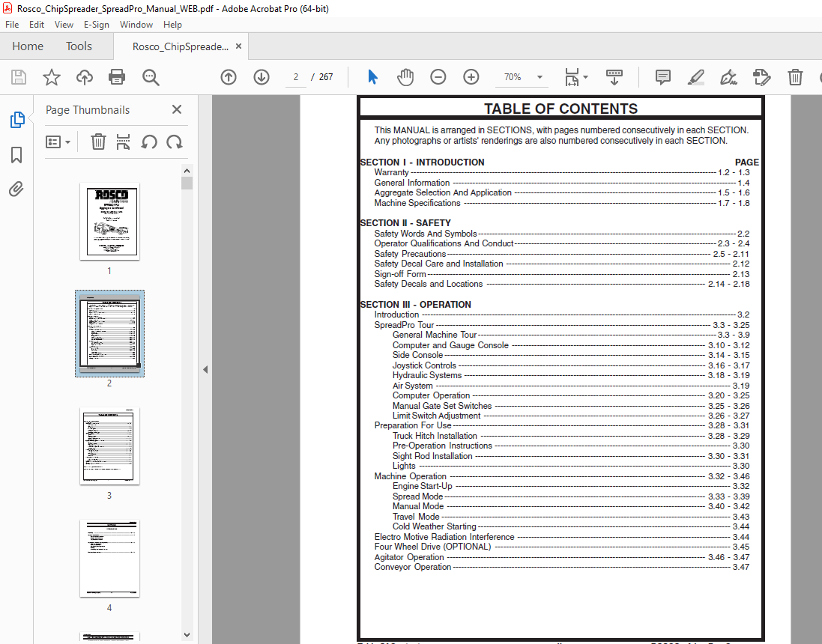Open the sign document pen tool
The height and width of the screenshot is (644, 822).
(x=728, y=78)
